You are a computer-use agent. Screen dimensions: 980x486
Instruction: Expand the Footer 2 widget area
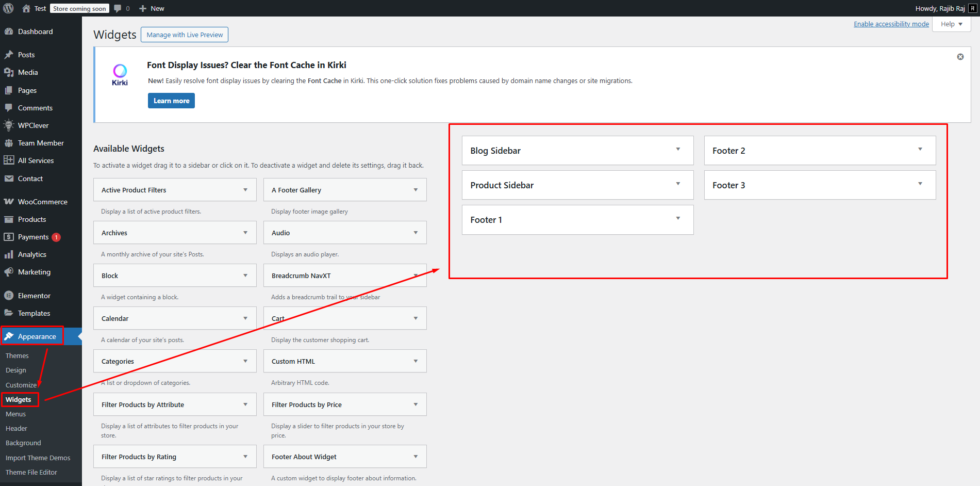pyautogui.click(x=920, y=149)
